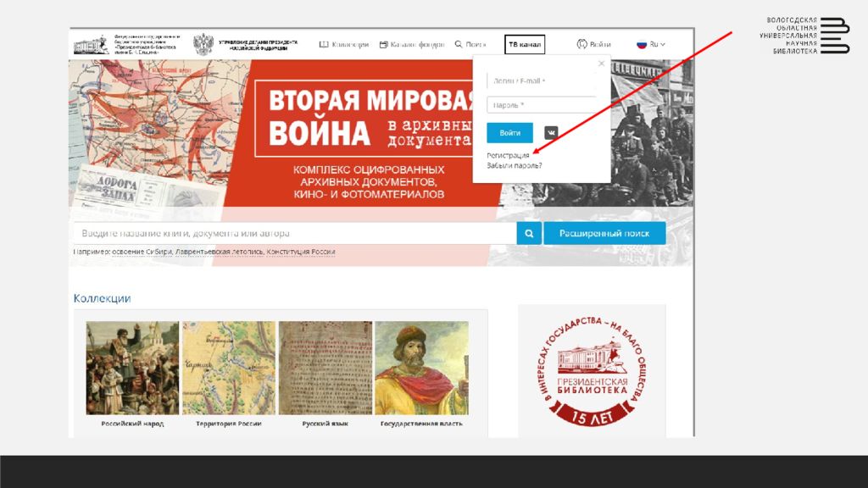Viewport: 868px width, 488px height.
Task: Click the Расширенный поиск button
Action: [604, 234]
